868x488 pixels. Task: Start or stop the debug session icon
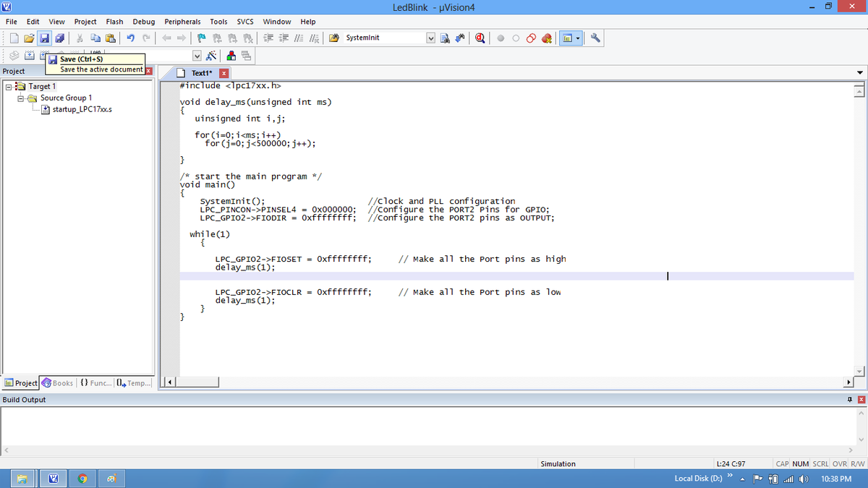point(480,38)
